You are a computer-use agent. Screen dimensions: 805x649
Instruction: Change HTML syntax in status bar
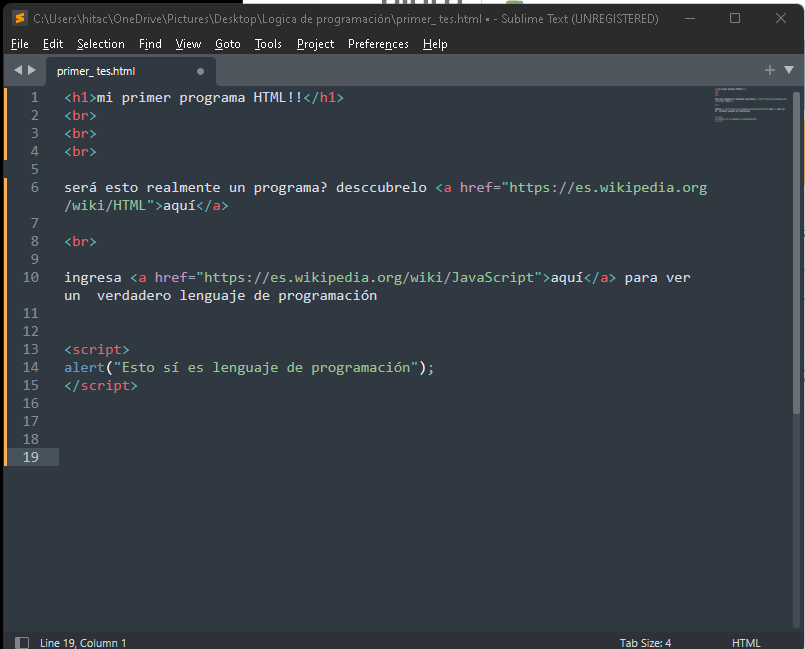coord(746,643)
